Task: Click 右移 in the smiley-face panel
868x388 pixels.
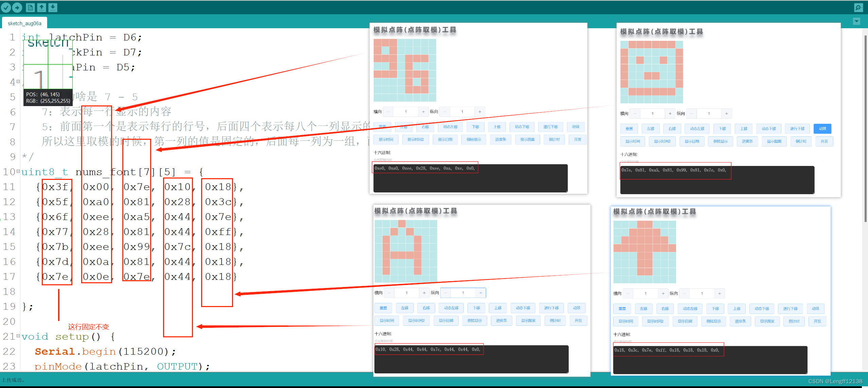Action: (x=672, y=129)
